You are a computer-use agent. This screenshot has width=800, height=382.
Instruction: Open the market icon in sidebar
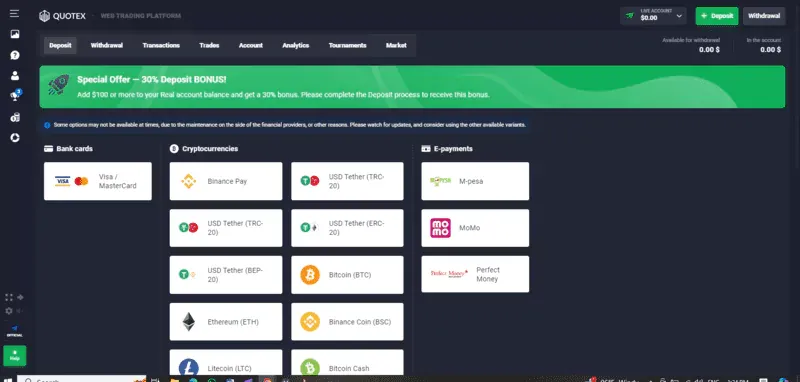(x=15, y=117)
